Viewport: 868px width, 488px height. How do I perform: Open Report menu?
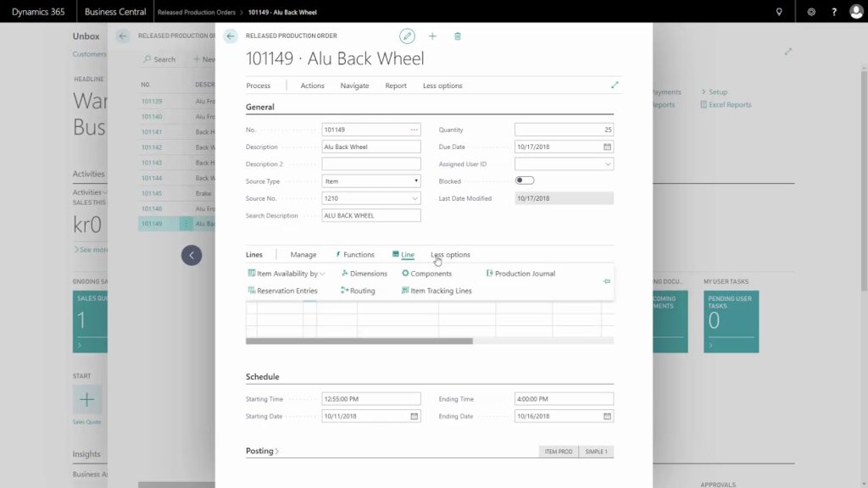click(x=396, y=86)
